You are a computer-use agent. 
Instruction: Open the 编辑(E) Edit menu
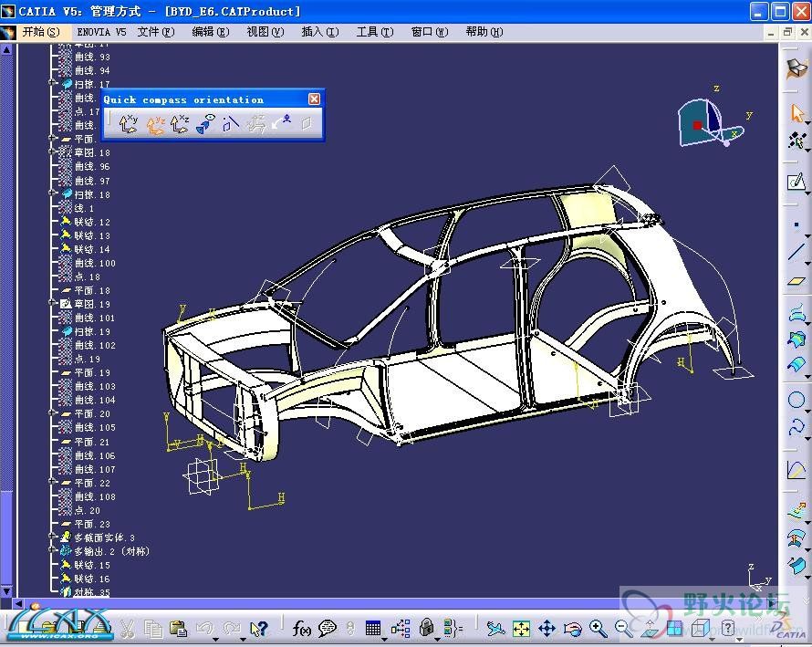click(x=210, y=32)
